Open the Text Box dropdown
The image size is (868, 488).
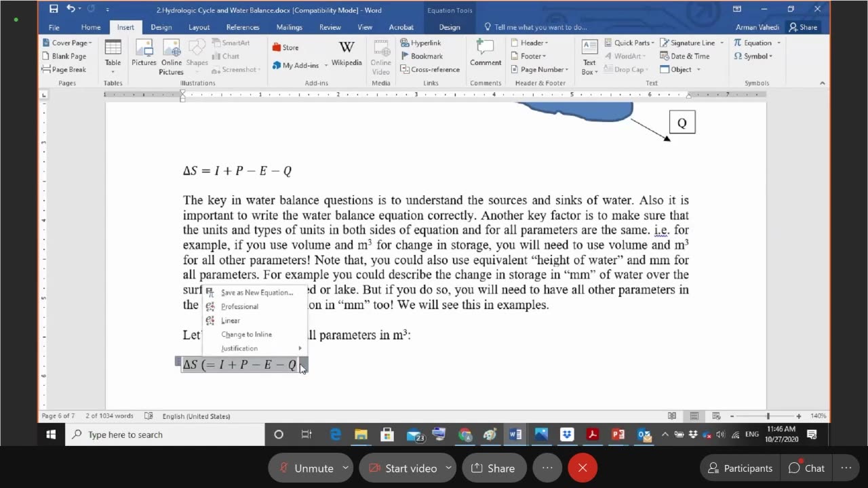pyautogui.click(x=589, y=57)
